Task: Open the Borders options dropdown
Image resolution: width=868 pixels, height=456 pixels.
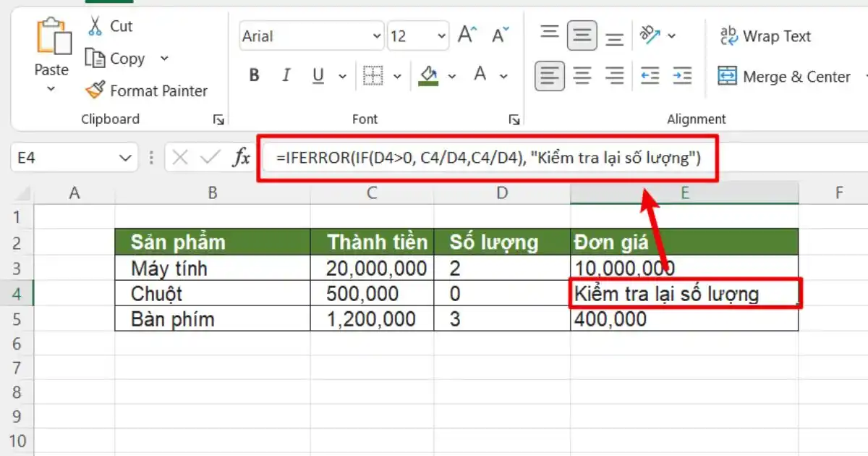Action: 397,76
